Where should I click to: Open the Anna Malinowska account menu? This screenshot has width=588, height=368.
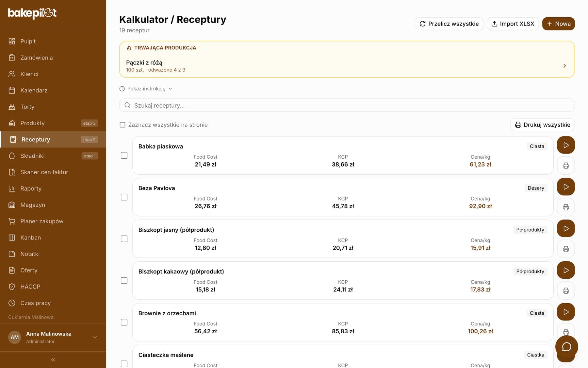pyautogui.click(x=53, y=337)
